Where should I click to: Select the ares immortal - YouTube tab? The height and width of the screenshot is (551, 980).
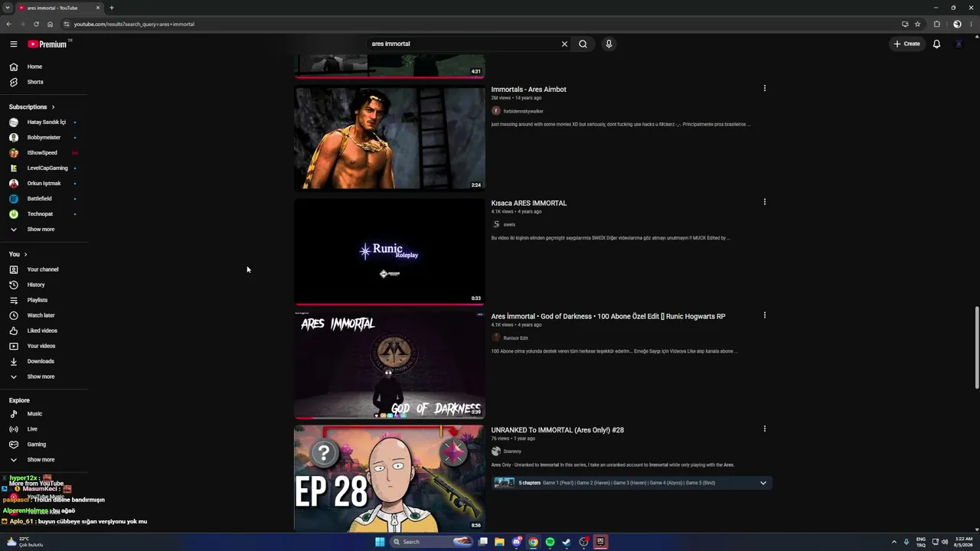point(59,8)
